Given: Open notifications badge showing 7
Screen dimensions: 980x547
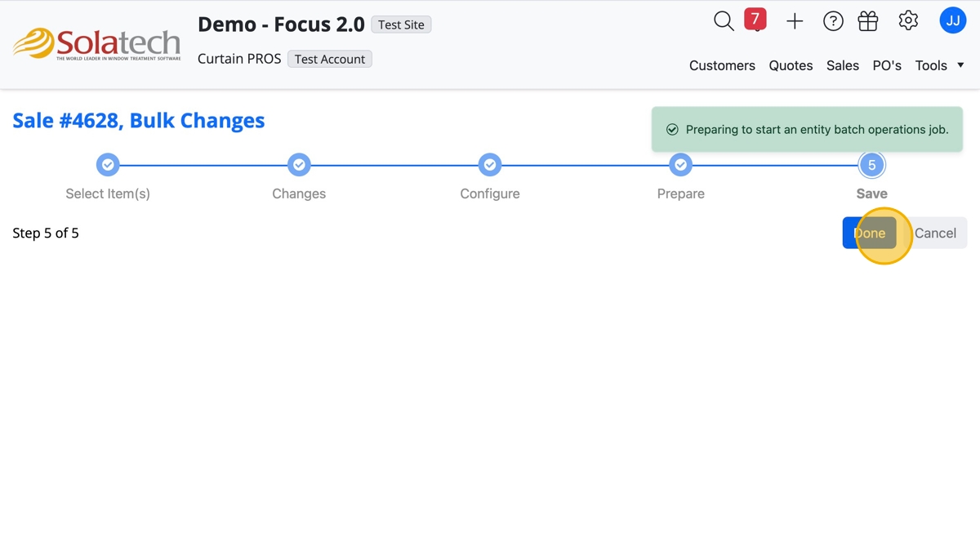Looking at the screenshot, I should pyautogui.click(x=755, y=19).
